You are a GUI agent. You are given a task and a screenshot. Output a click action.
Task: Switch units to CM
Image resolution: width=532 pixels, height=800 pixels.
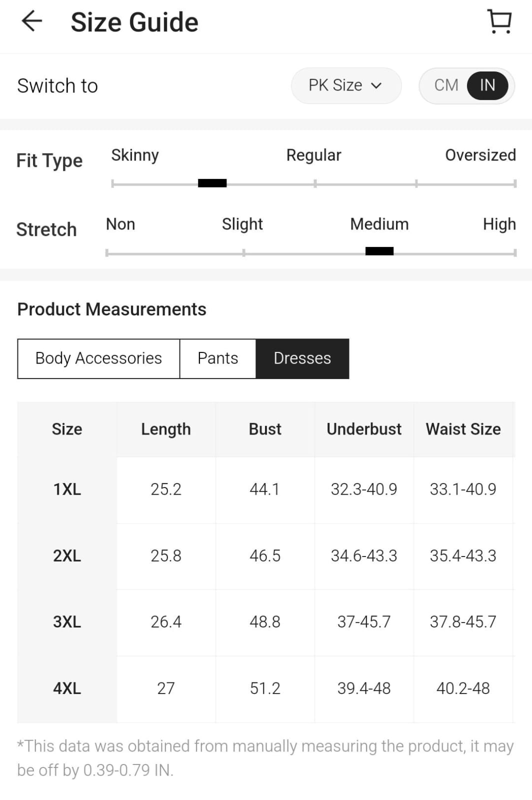446,85
